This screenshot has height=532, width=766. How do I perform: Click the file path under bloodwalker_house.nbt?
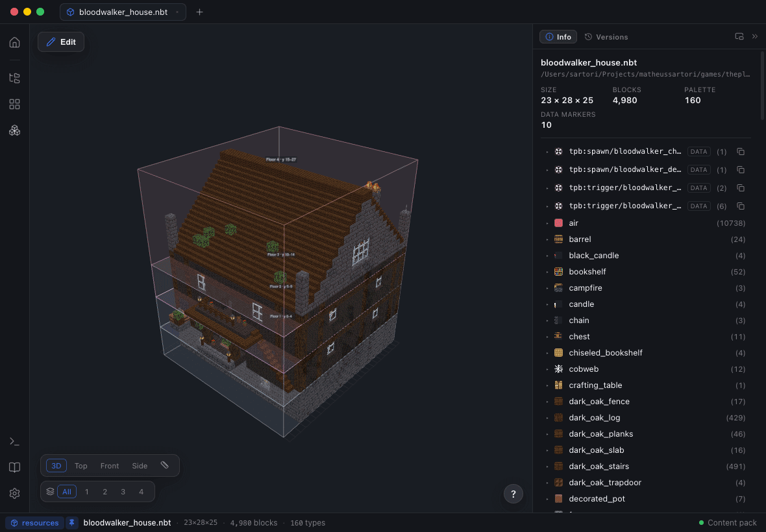645,74
